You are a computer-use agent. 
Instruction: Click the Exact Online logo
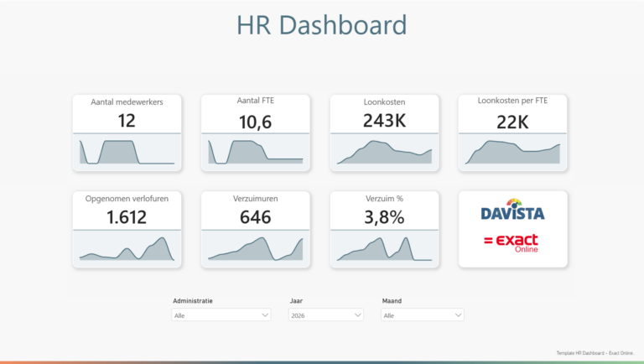click(x=511, y=243)
